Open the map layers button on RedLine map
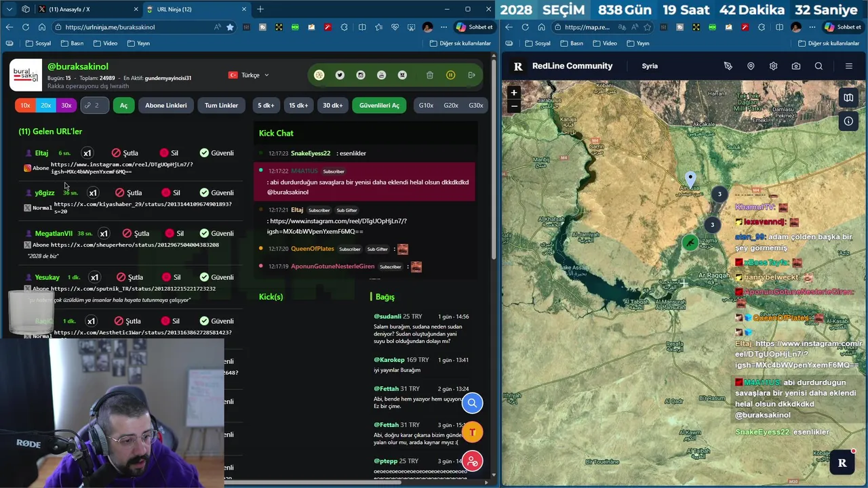The height and width of the screenshot is (488, 868). click(848, 98)
